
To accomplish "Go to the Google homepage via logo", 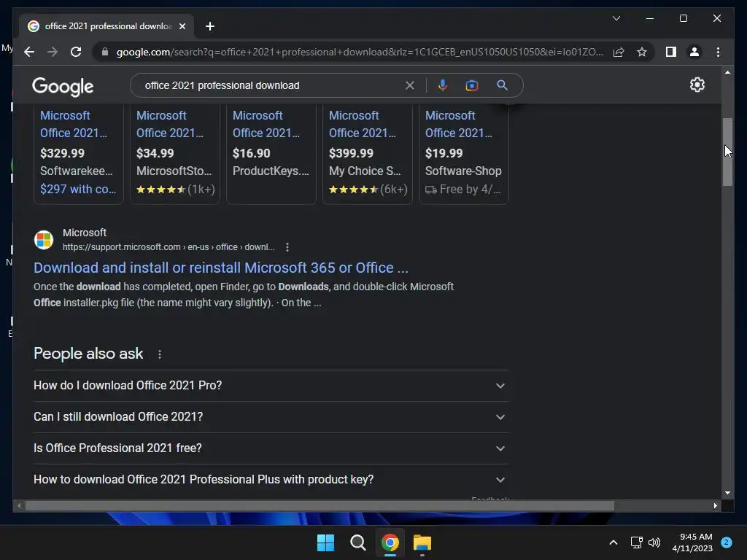I will 63,87.
